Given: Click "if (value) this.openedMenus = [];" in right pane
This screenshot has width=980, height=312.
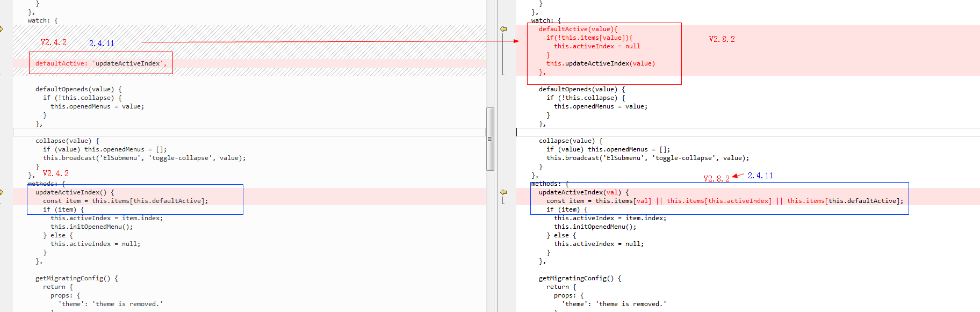Looking at the screenshot, I should coord(608,149).
